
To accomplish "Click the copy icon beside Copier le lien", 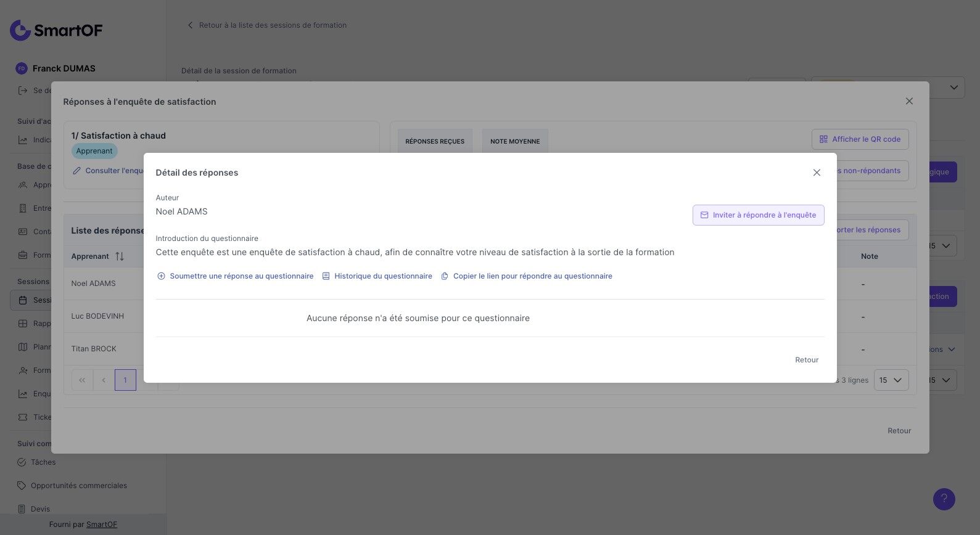I will (445, 276).
